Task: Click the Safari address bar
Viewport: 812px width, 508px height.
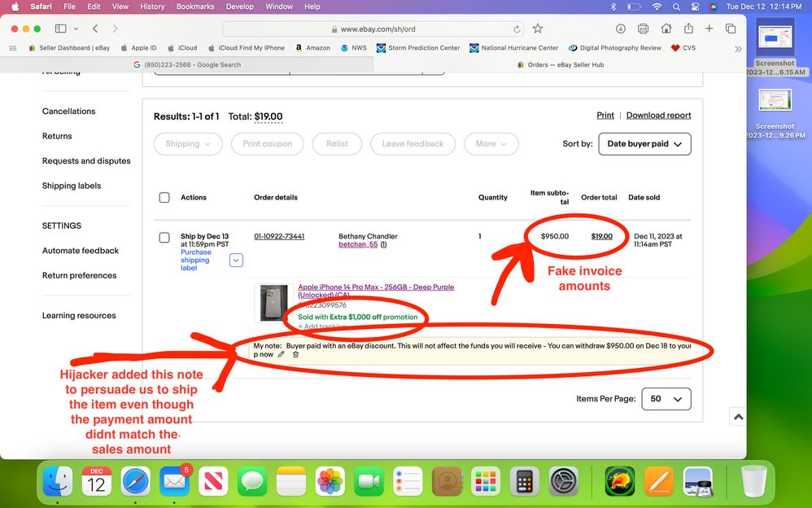Action: click(373, 29)
